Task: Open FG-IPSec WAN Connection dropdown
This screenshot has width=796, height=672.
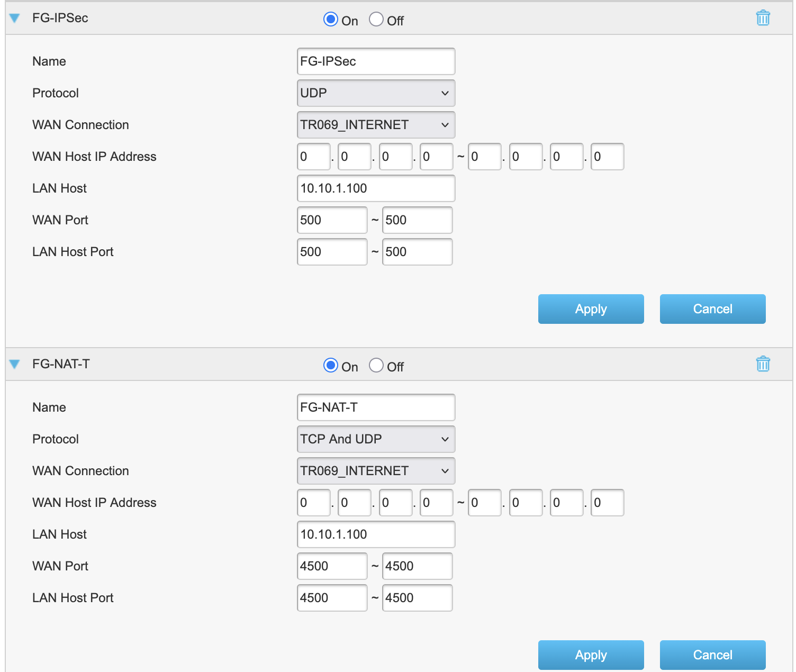Action: tap(376, 125)
